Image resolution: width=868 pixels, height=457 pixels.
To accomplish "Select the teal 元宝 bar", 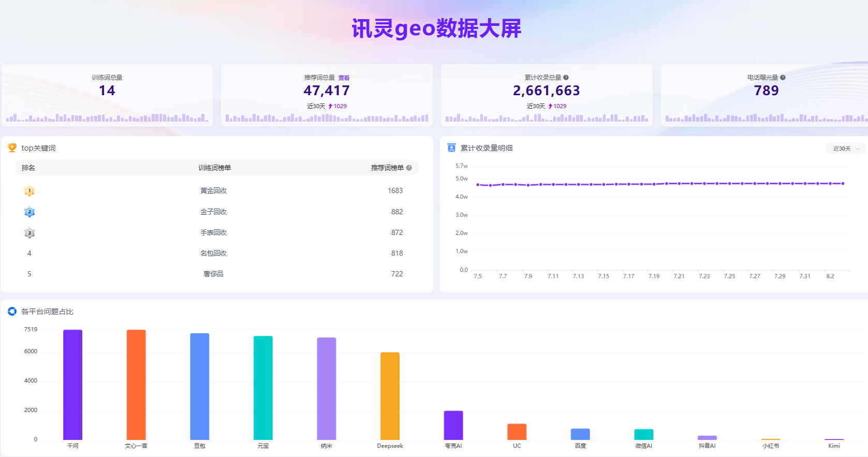I will [263, 388].
